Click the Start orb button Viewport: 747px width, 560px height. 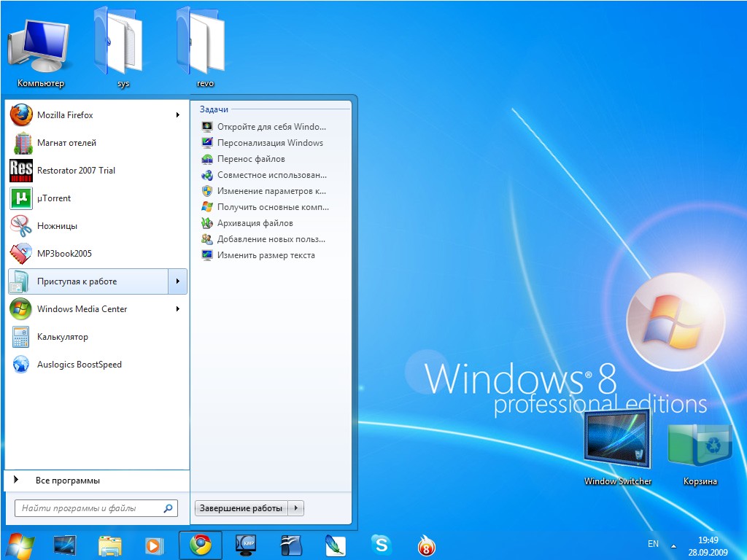coord(20,545)
